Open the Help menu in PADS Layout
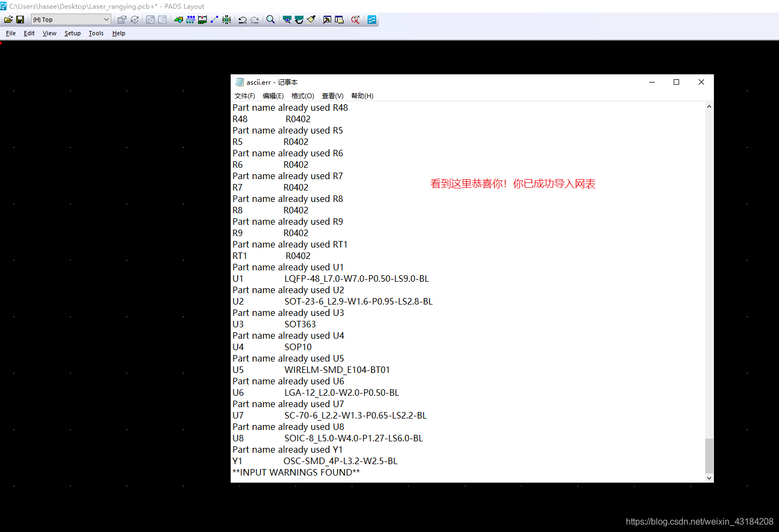This screenshot has height=532, width=779. [x=119, y=33]
